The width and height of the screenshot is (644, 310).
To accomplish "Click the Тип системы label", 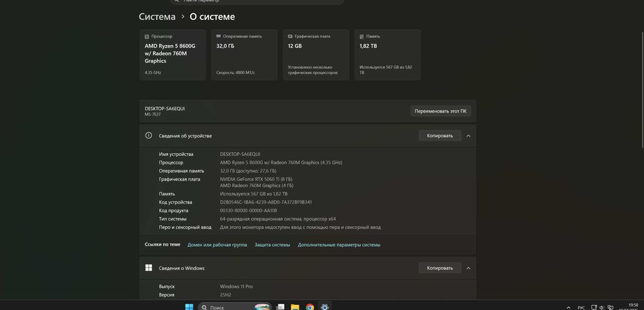I will [x=173, y=219].
